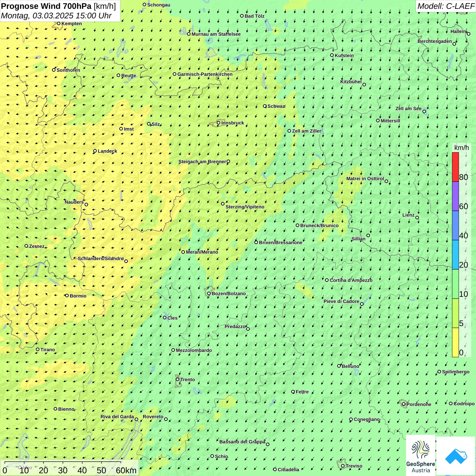Viewport: 476px width, 476px height.
Task: Click the yellow 0 km/h legend segment
Action: click(455, 342)
